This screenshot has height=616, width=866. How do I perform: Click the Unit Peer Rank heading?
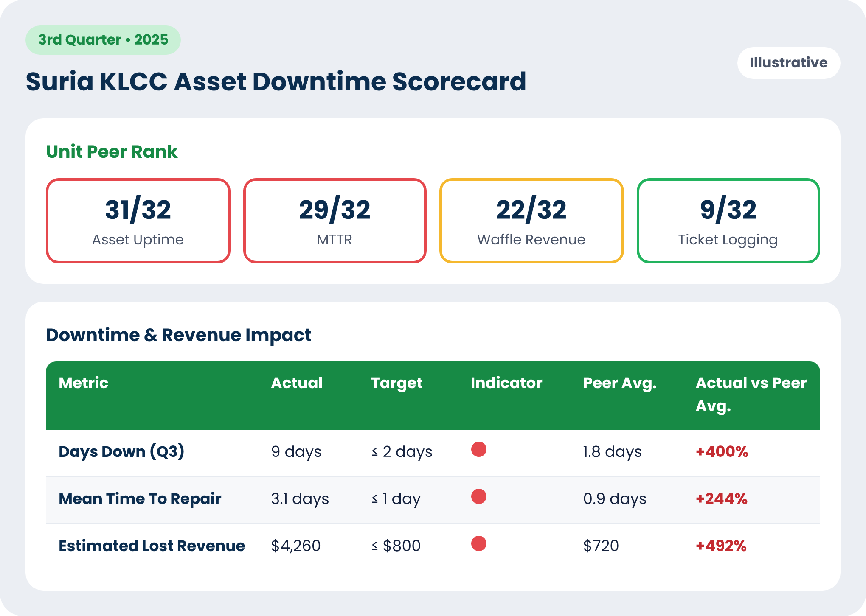tap(112, 151)
